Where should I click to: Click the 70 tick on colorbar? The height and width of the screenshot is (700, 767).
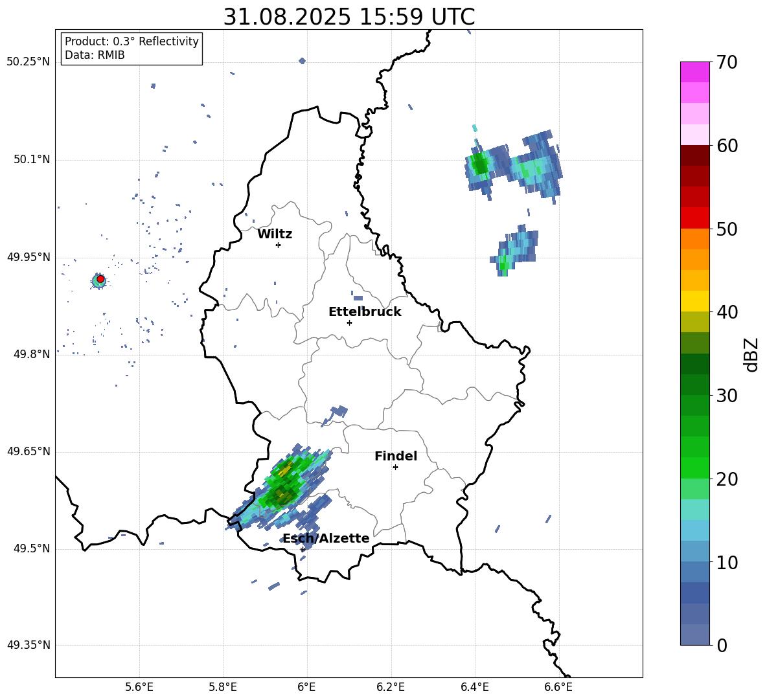pos(727,62)
